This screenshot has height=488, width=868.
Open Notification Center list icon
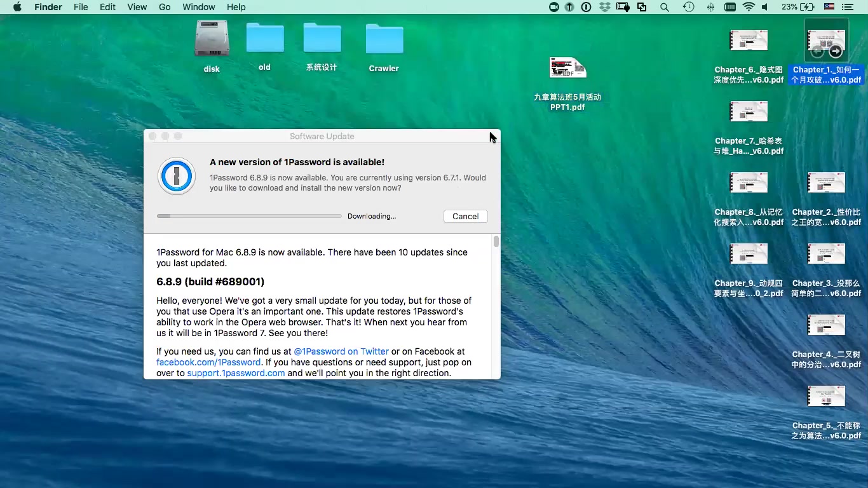point(848,7)
